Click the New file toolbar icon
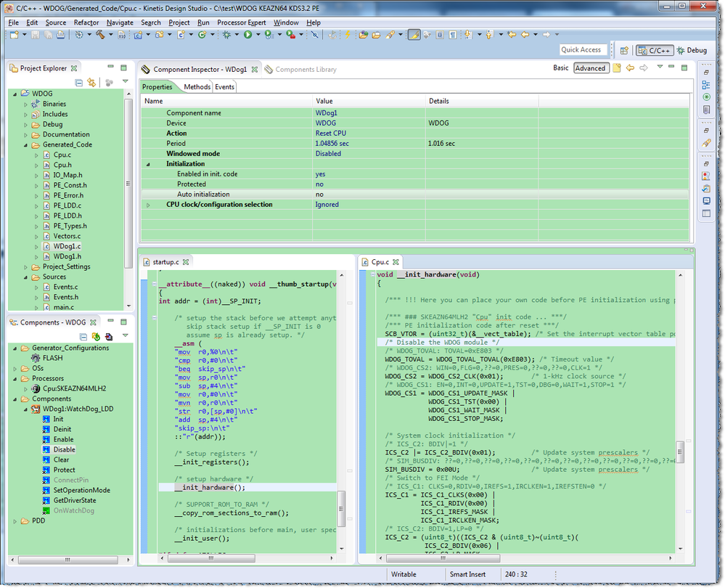725x588 pixels. tap(14, 34)
